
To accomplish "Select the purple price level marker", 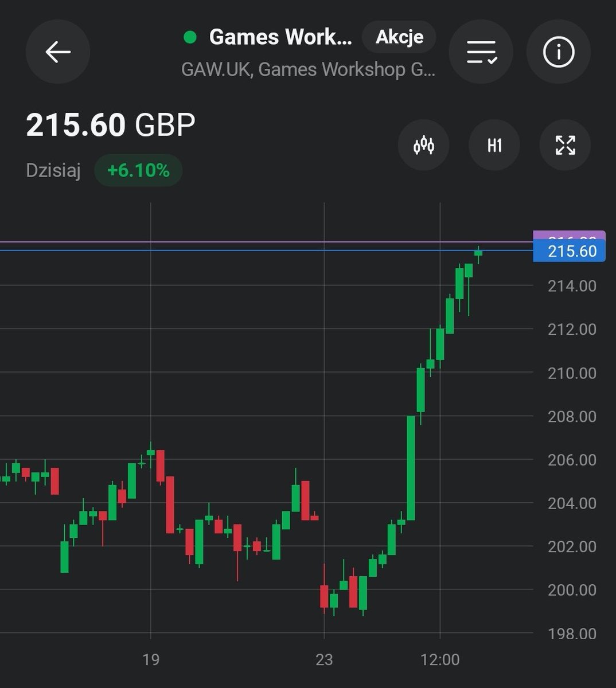I will [569, 235].
